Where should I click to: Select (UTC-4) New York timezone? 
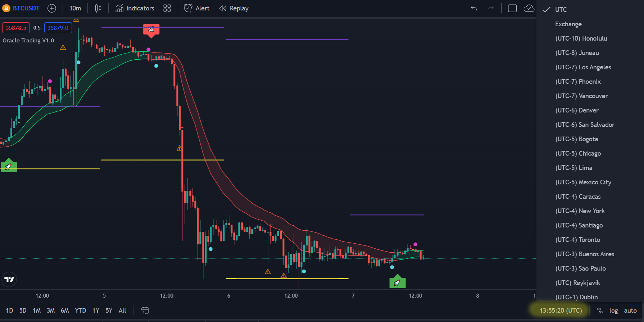coord(580,211)
